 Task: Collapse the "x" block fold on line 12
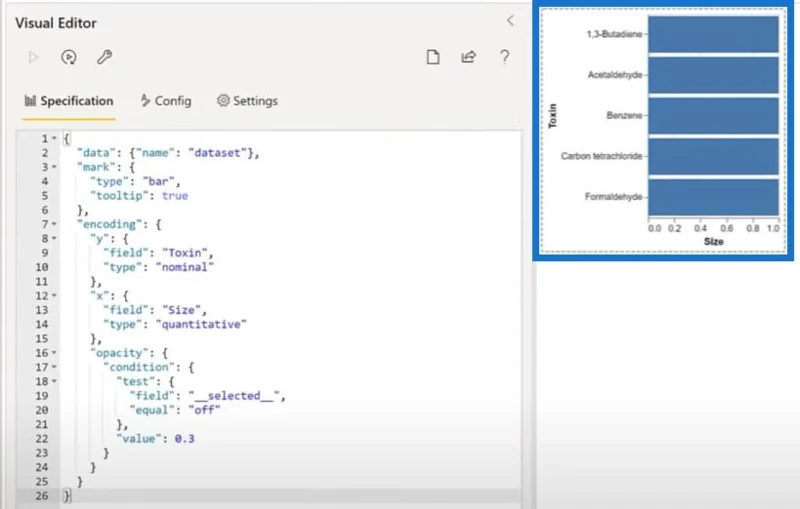[x=54, y=295]
